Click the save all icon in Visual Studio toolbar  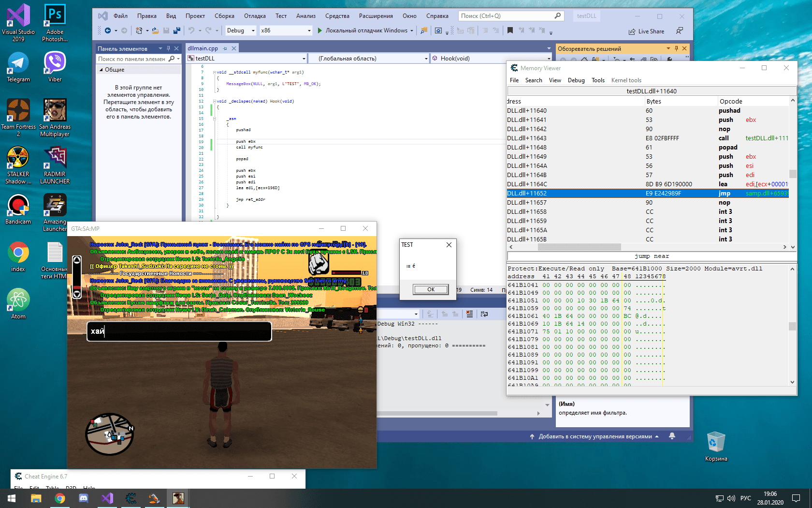point(177,30)
